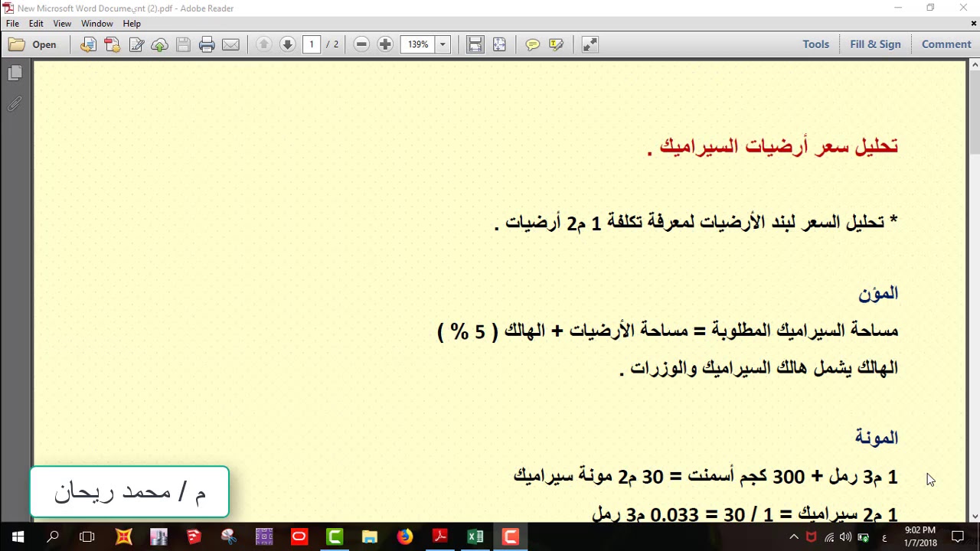Open the clock showing 9:02 PM
The height and width of the screenshot is (551, 980).
coord(920,536)
